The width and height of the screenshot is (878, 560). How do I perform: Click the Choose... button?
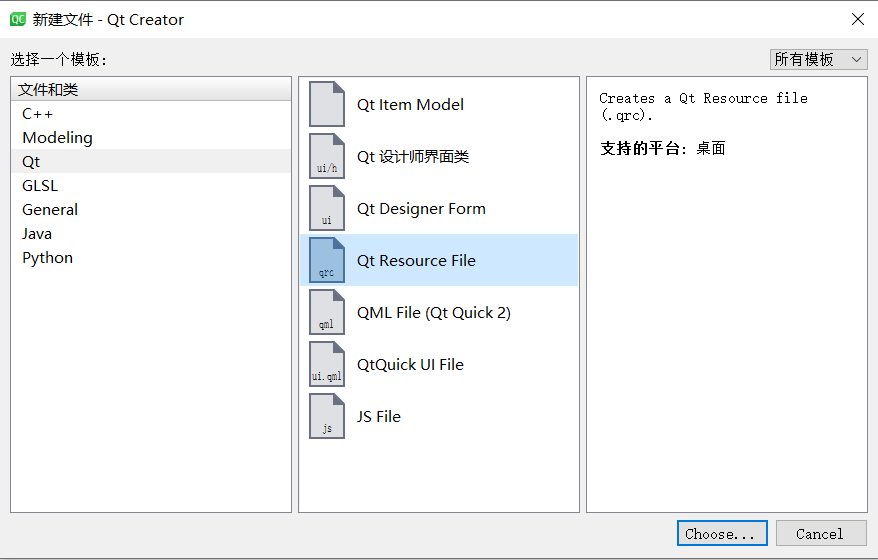(x=722, y=534)
